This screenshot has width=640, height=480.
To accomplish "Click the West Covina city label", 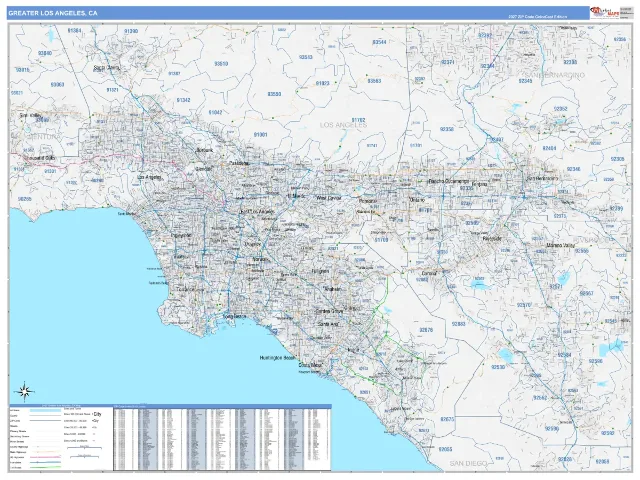I will [x=329, y=198].
